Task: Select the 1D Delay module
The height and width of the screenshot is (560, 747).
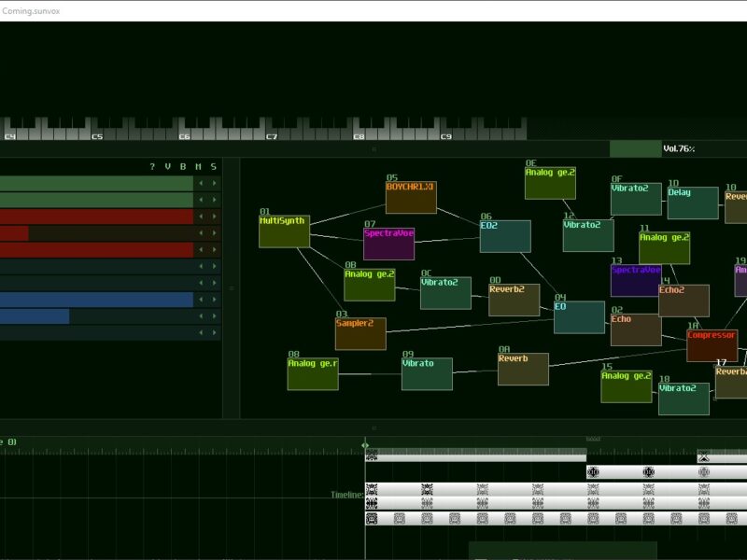Action: pos(692,203)
